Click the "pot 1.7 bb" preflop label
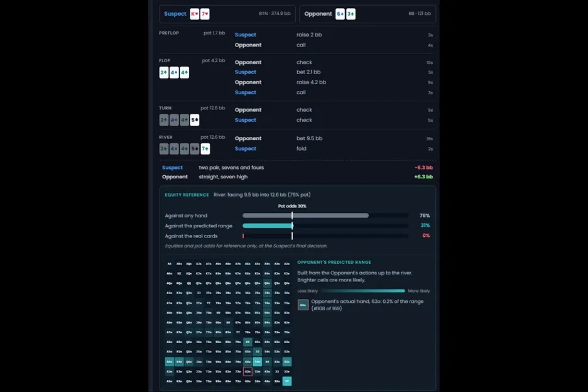Viewport: 588px width, 392px height. pos(214,33)
